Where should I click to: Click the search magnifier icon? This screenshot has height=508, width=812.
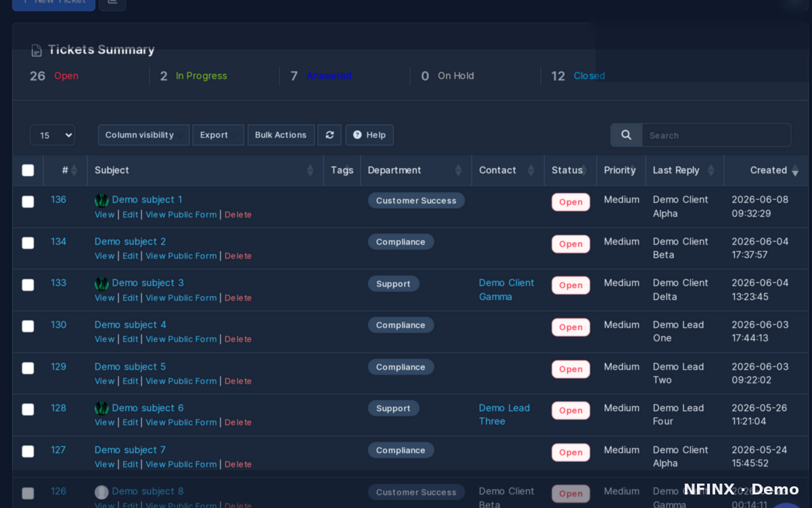[x=627, y=135]
